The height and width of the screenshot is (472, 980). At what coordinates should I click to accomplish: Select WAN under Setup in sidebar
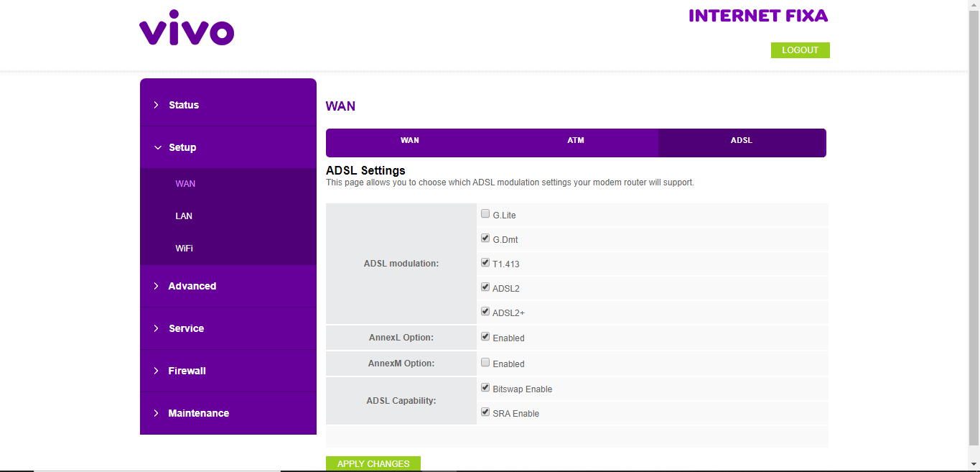coord(185,183)
